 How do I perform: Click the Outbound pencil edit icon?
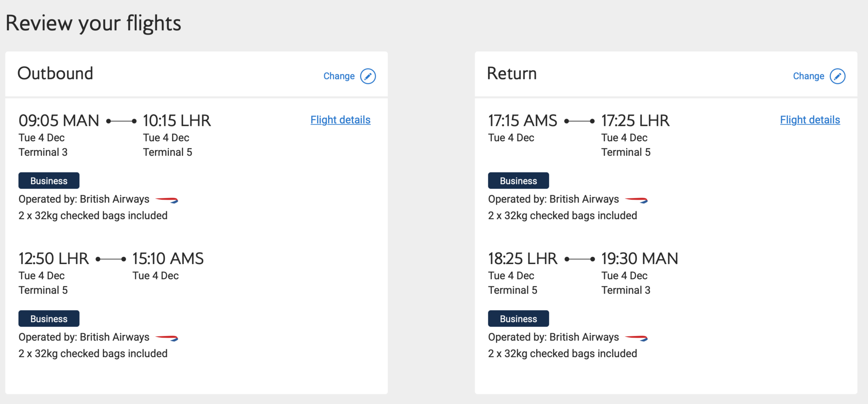368,76
